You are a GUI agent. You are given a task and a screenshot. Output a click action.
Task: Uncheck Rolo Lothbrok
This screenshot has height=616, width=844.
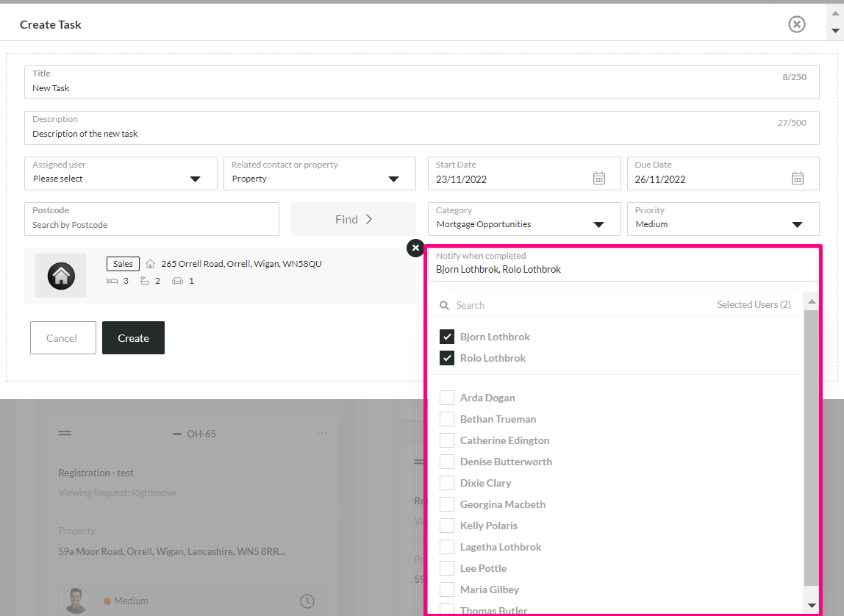tap(447, 358)
